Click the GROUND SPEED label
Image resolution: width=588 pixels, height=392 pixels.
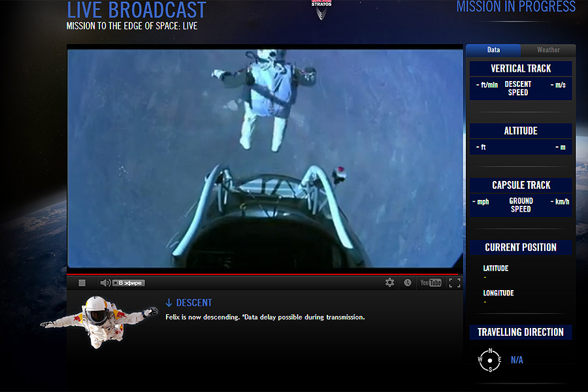[521, 204]
